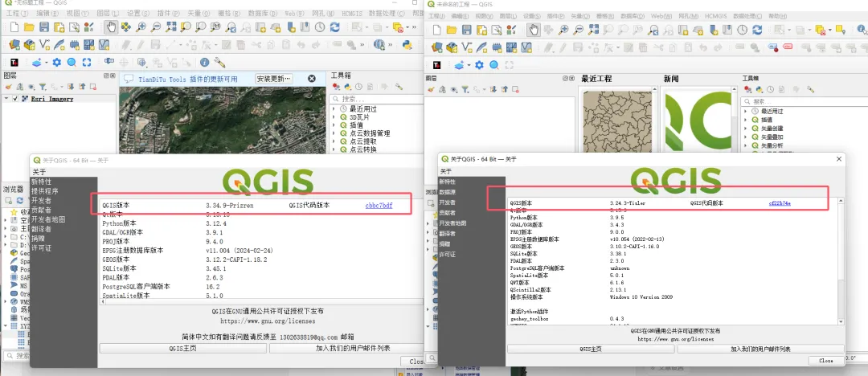Click the QGIS主页 button in right dialog

click(591, 349)
